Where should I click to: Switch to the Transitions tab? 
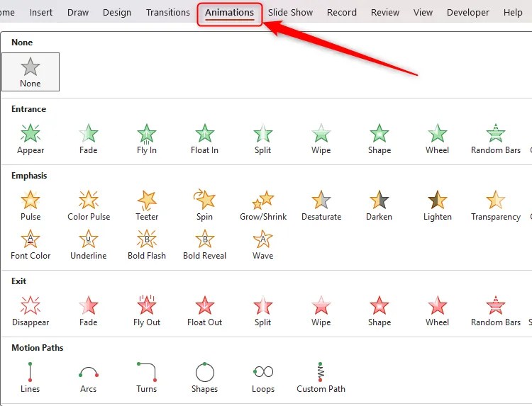[168, 13]
